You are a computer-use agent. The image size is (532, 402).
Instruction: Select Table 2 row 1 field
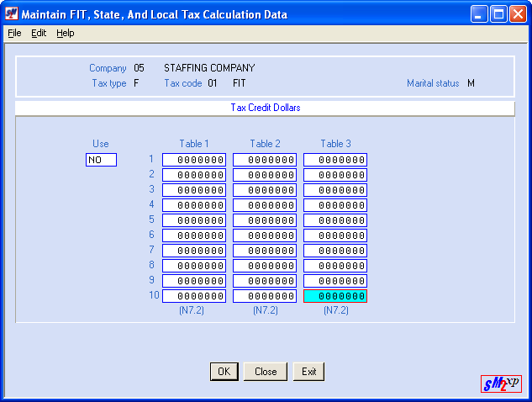coord(265,160)
